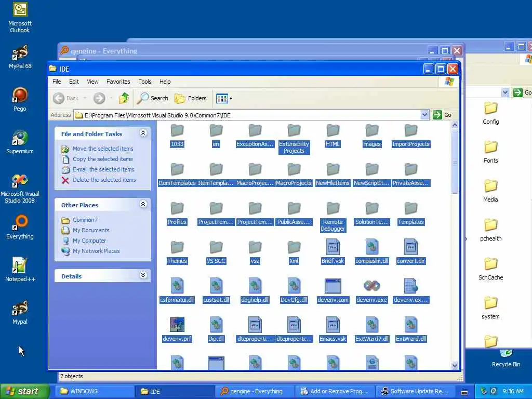The width and height of the screenshot is (532, 399).
Task: Open the address bar dropdown arrow
Action: (424, 115)
